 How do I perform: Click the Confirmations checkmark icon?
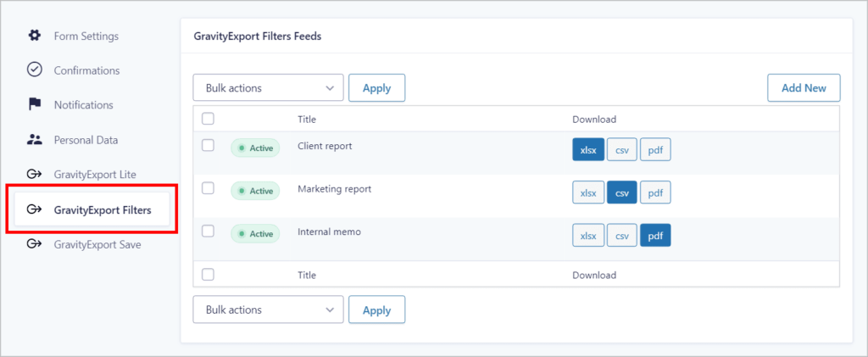tap(34, 70)
